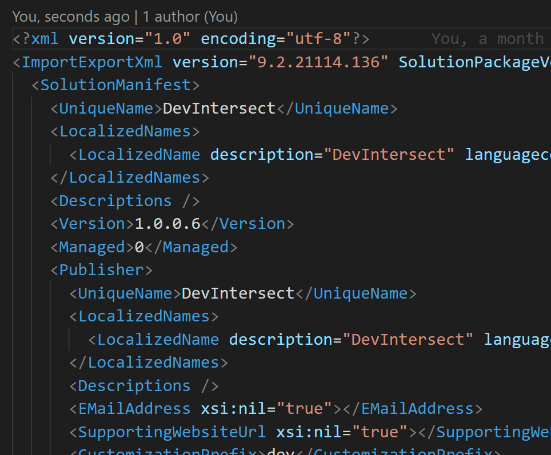The height and width of the screenshot is (455, 551).
Task: Click description value "DevIntersect" in Publisher's LocalizedName
Action: coord(408,340)
